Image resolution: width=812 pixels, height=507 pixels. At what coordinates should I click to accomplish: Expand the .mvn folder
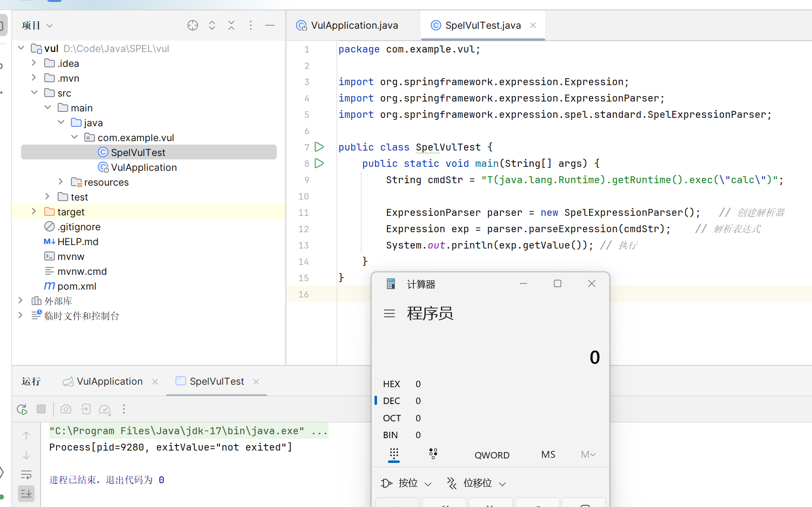(x=34, y=78)
